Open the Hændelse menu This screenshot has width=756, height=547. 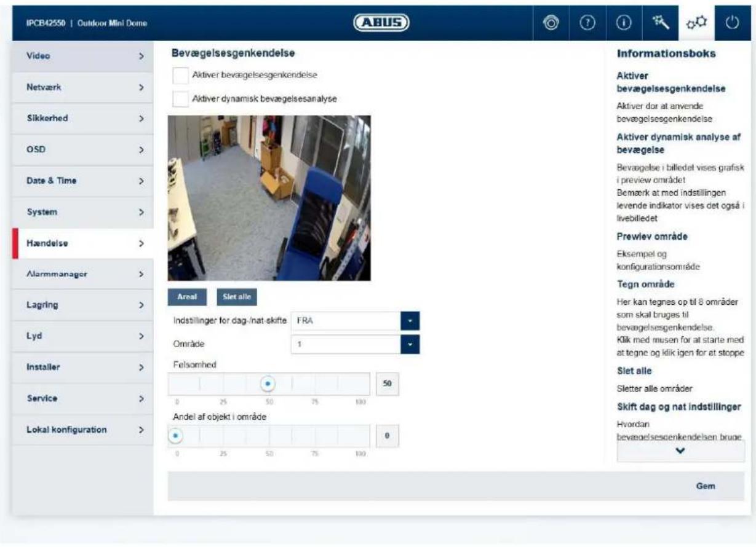82,243
